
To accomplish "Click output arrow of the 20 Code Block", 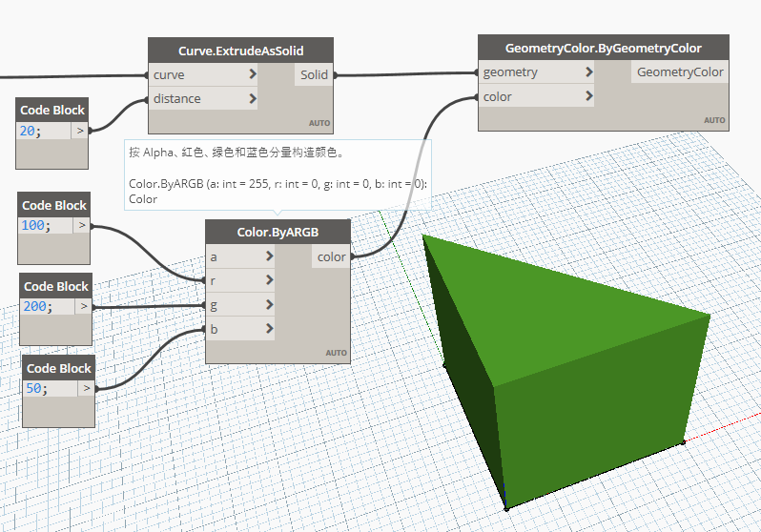I will pyautogui.click(x=79, y=131).
